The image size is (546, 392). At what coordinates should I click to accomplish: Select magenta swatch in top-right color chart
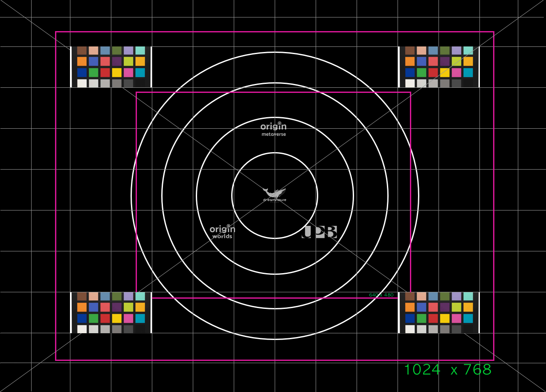point(456,72)
